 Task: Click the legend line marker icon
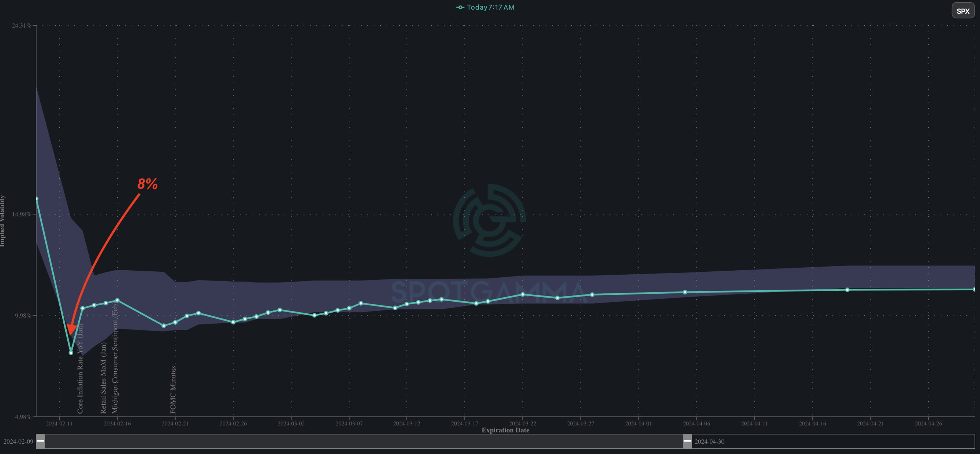(460, 7)
